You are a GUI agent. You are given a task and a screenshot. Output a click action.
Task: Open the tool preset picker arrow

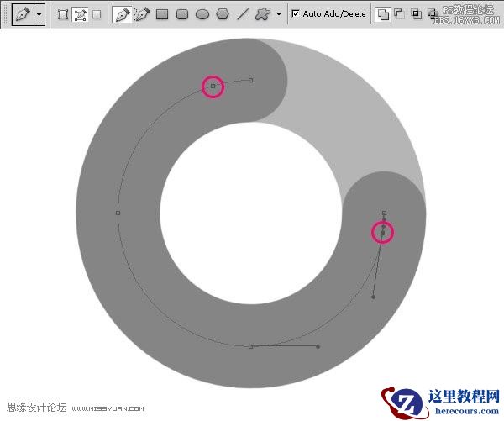(x=39, y=14)
